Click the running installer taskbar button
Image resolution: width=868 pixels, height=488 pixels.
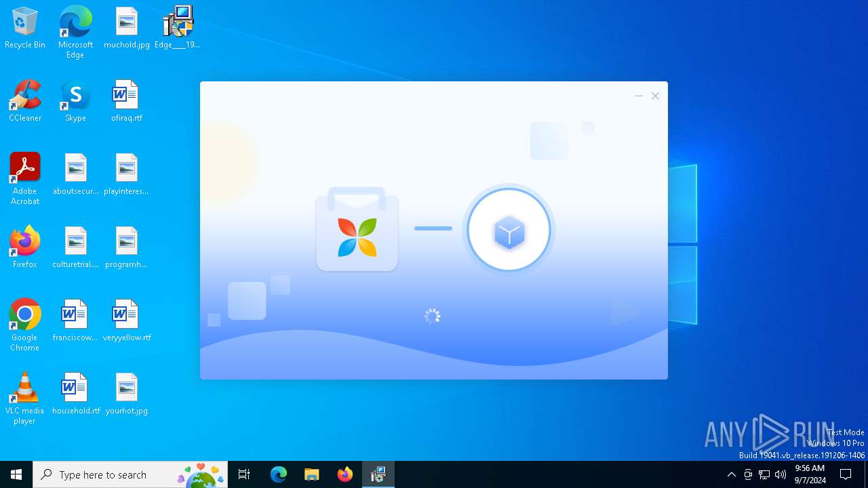[x=378, y=474]
